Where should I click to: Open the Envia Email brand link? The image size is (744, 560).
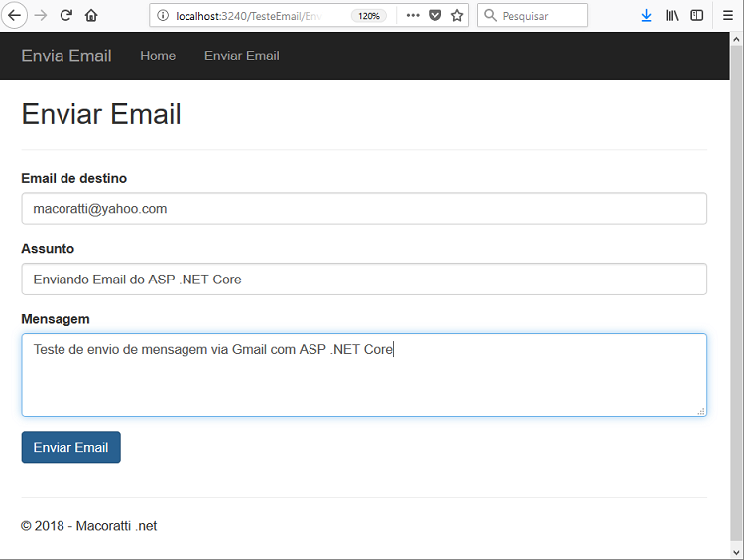coord(66,56)
